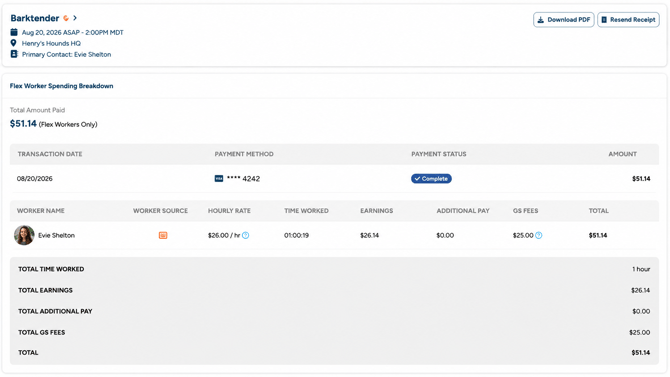Click the Complete payment status badge
This screenshot has height=377, width=670.
431,179
